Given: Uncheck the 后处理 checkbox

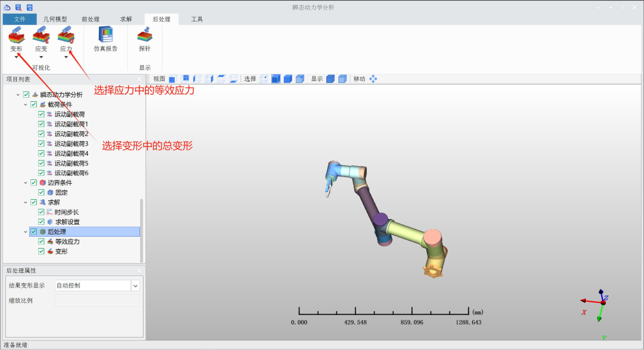Looking at the screenshot, I should coord(33,232).
